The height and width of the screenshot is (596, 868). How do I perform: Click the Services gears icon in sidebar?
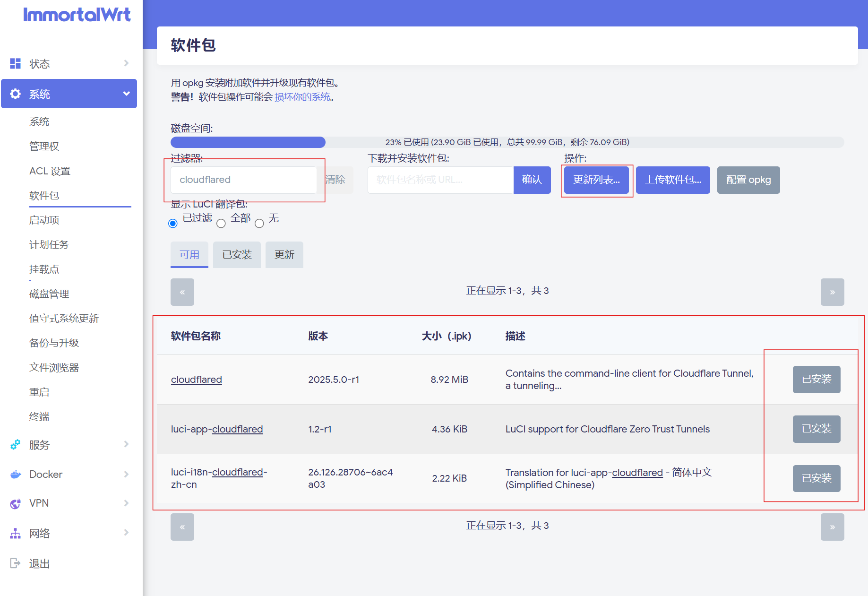tap(16, 445)
